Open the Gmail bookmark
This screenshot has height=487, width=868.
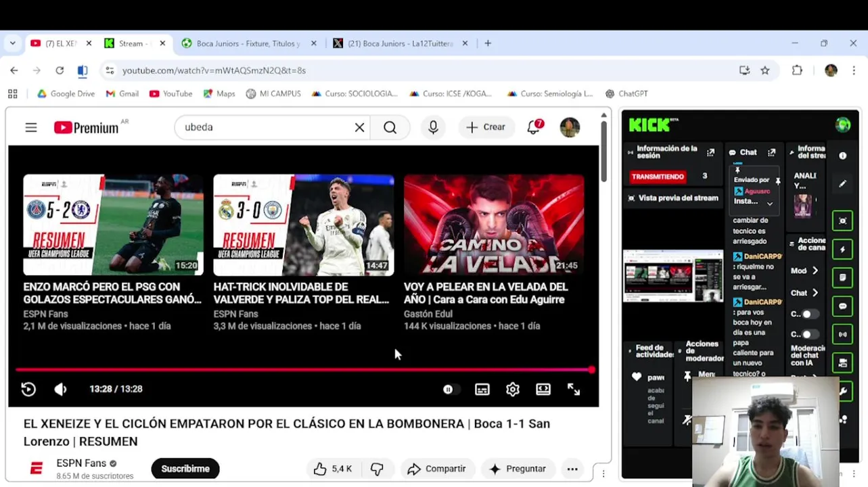click(122, 94)
